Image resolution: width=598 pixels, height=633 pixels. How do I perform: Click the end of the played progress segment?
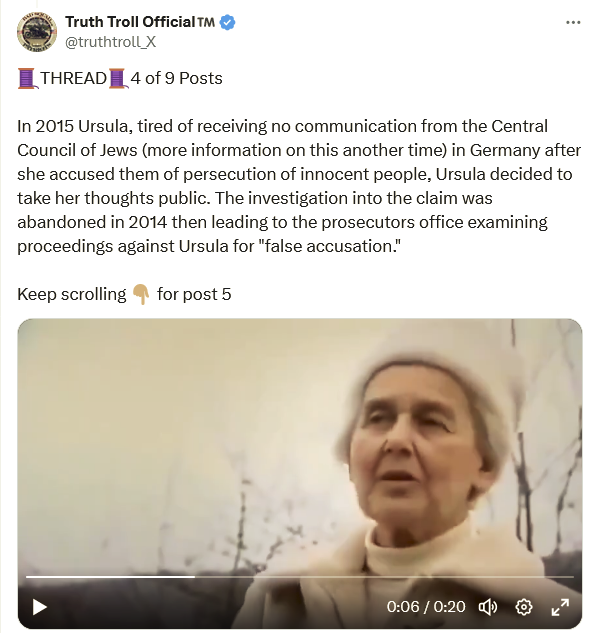point(195,577)
